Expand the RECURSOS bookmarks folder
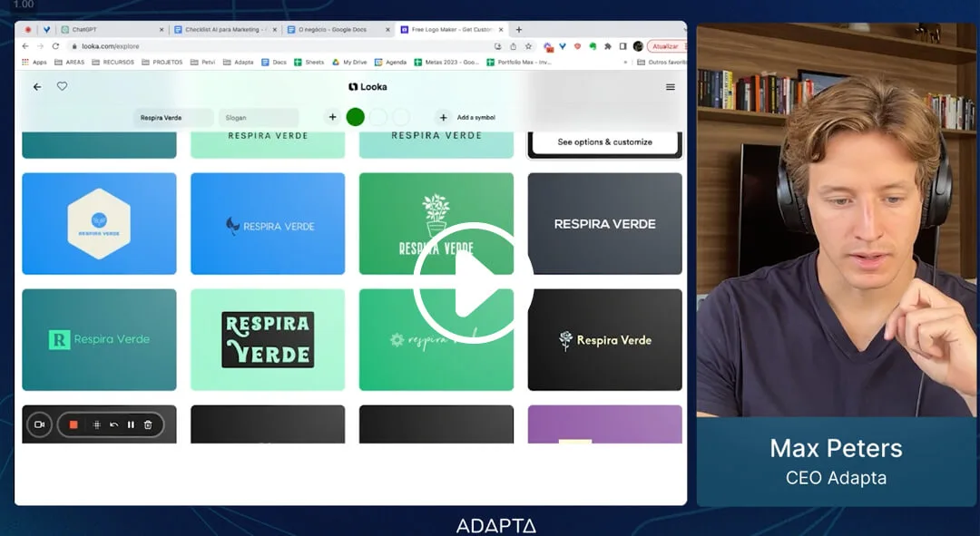 [113, 63]
